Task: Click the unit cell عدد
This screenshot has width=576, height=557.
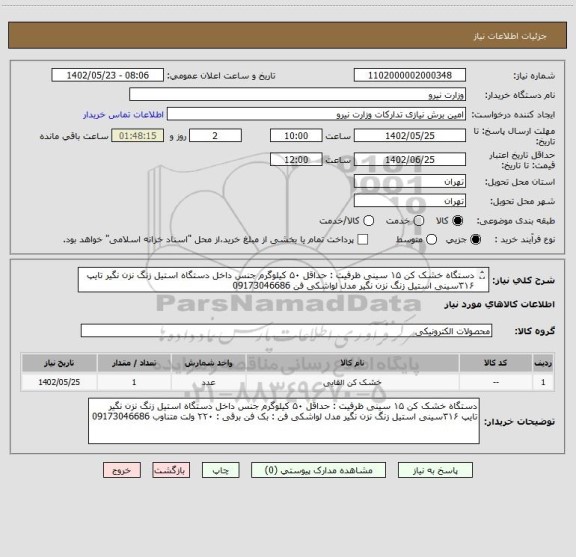Action: [208, 382]
